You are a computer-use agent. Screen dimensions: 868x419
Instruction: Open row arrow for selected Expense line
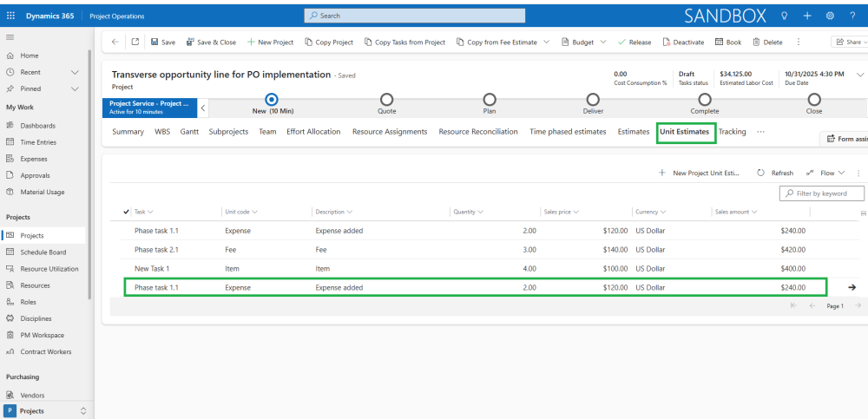pos(852,287)
